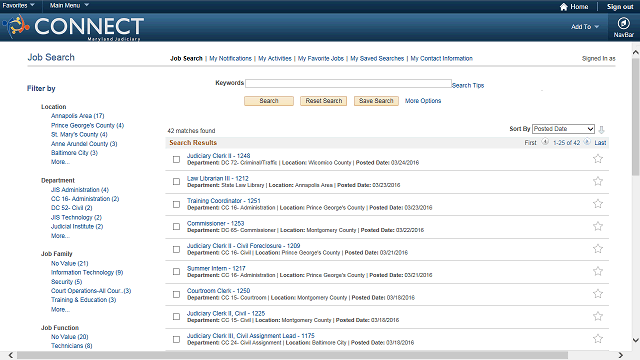Expand the Add To dropdown
This screenshot has height=360, width=640.
tap(585, 27)
